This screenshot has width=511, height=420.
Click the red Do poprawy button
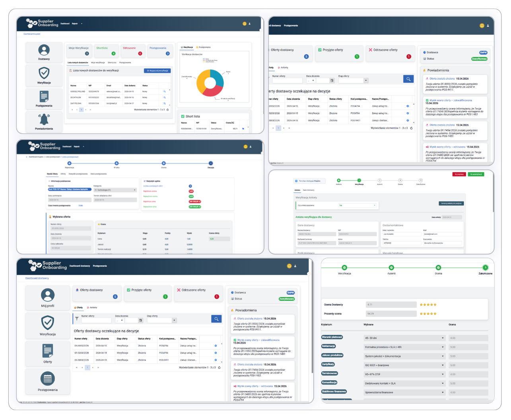pos(459,174)
